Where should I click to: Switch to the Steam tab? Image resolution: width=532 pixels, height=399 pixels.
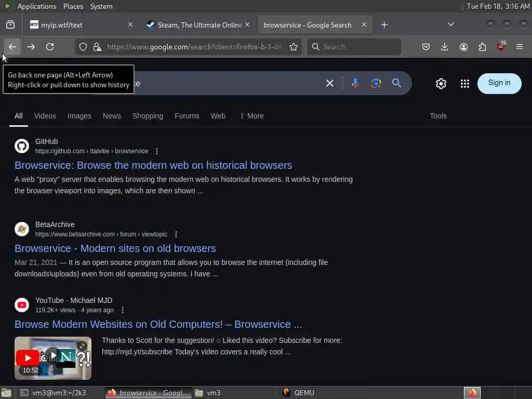(198, 25)
